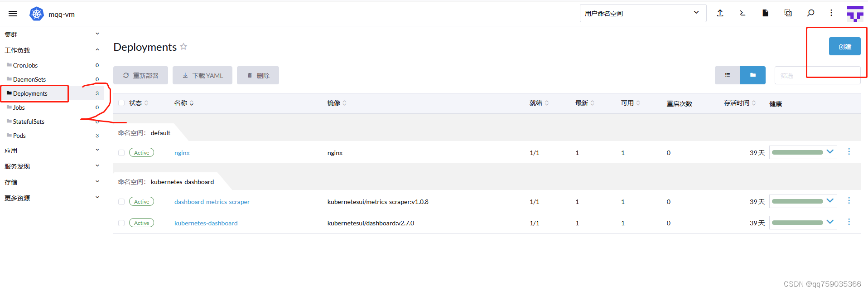Click the Active status badge for nginx

[x=141, y=153]
